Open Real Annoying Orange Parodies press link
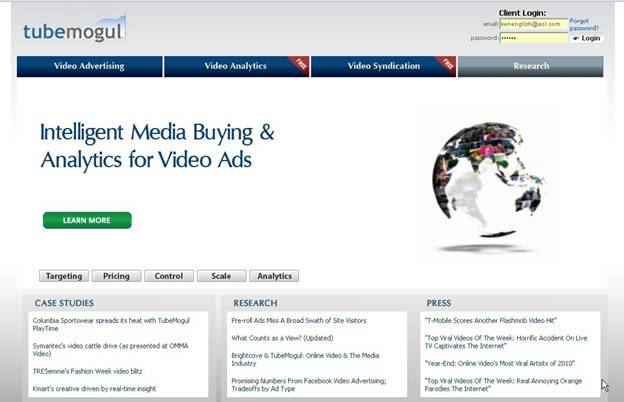The image size is (624, 402). click(503, 385)
